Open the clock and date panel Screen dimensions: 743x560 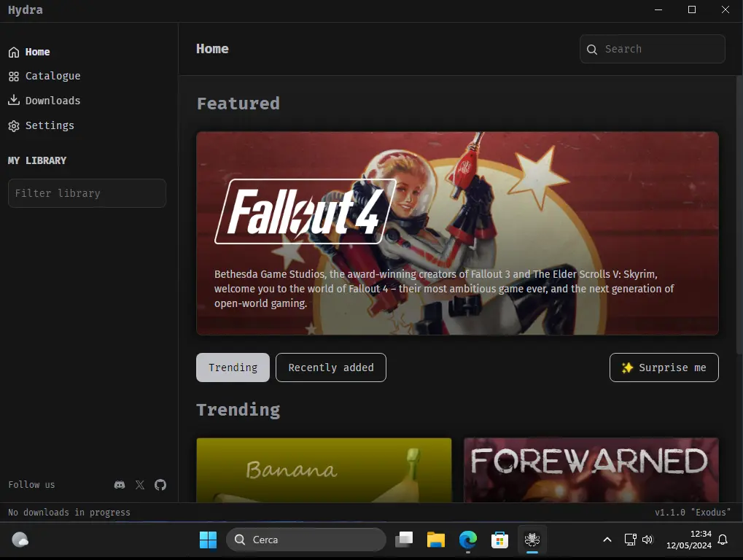[688, 540]
